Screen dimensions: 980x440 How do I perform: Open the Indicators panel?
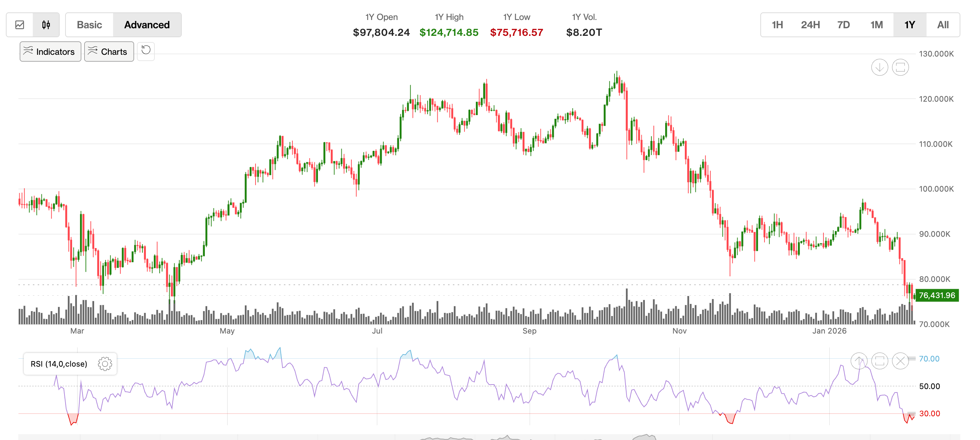pyautogui.click(x=50, y=51)
